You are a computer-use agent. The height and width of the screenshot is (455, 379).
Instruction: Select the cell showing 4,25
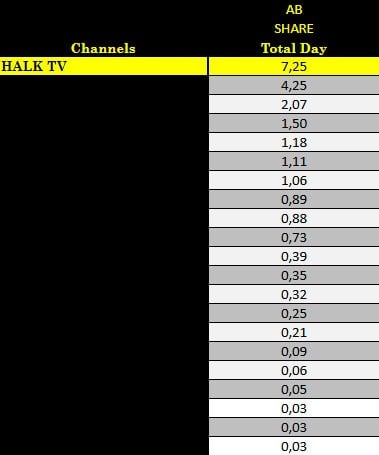(x=294, y=85)
